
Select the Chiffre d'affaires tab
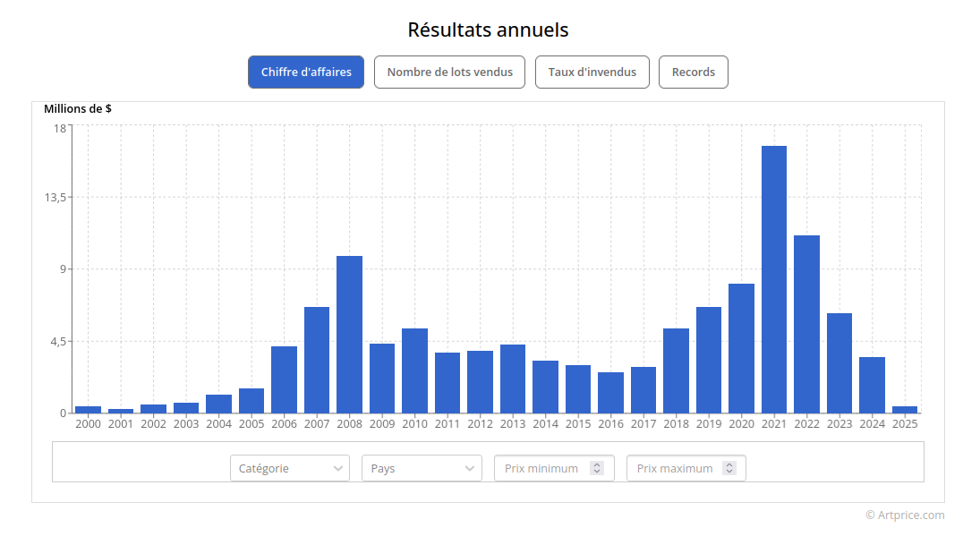(x=305, y=72)
